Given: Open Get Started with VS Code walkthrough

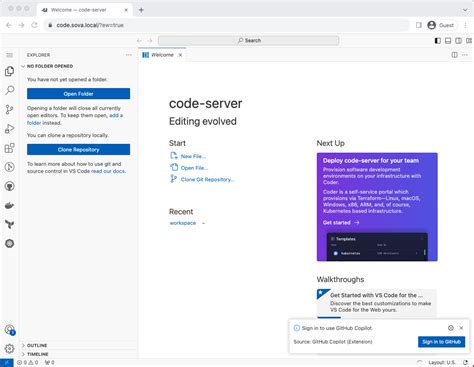Looking at the screenshot, I should click(x=376, y=303).
